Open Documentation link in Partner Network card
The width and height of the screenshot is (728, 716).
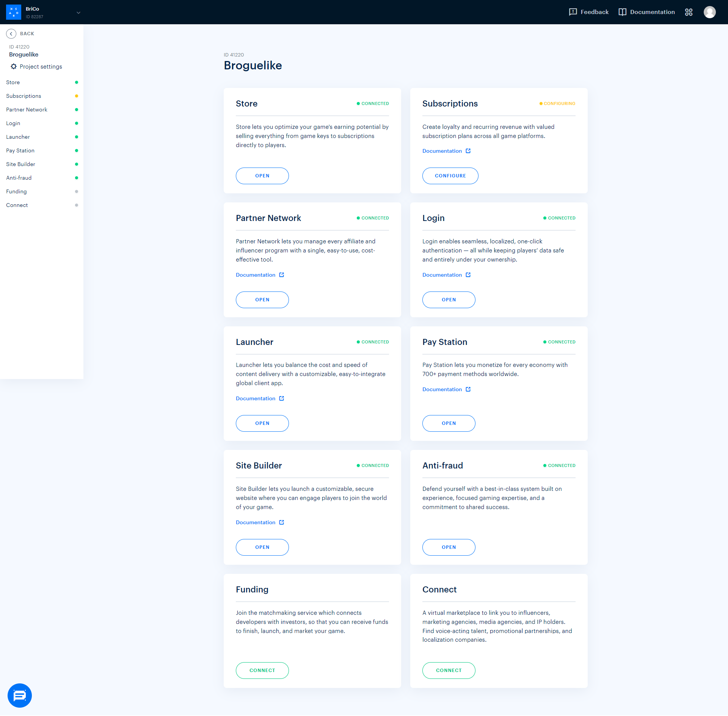[x=256, y=275]
